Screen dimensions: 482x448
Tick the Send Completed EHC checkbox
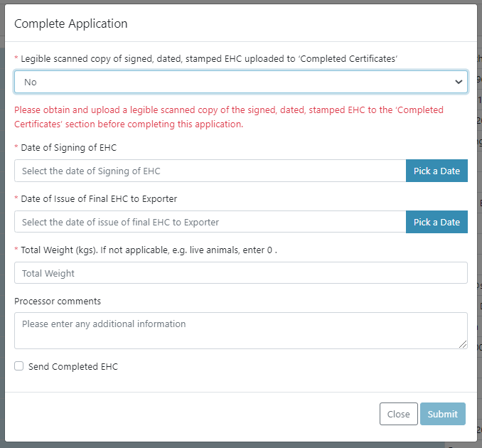pos(18,366)
